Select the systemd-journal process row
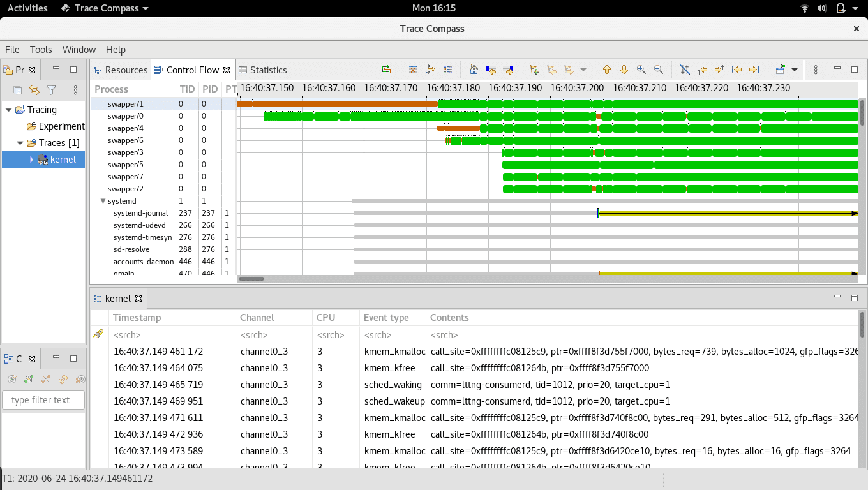868x490 pixels. 163,213
